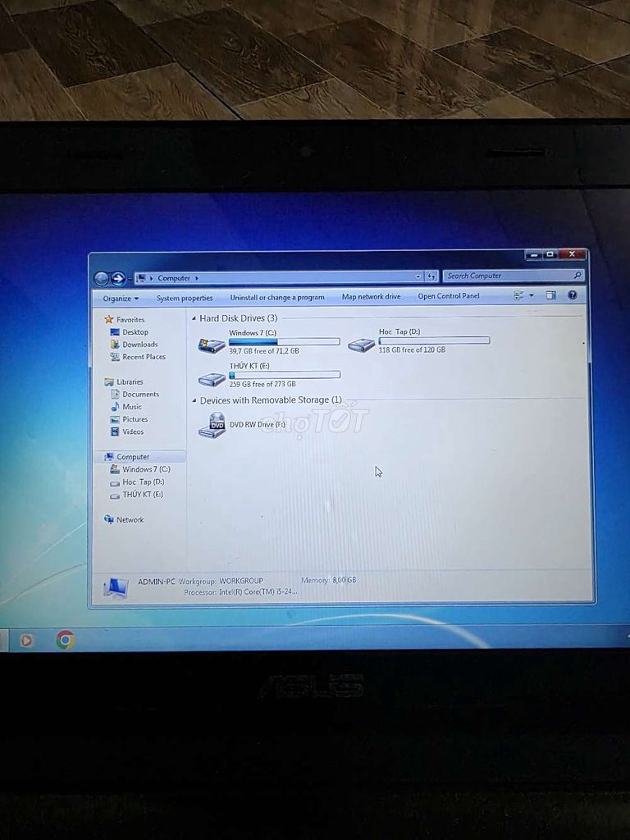Image resolution: width=630 pixels, height=840 pixels.
Task: Toggle the preview pane
Action: 550,295
